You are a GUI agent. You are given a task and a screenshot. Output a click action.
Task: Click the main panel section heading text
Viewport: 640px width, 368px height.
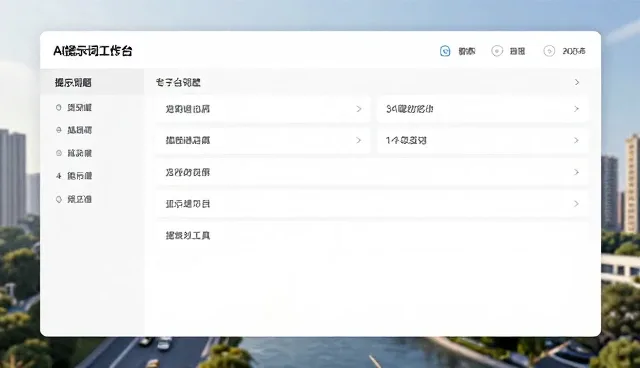(178, 82)
